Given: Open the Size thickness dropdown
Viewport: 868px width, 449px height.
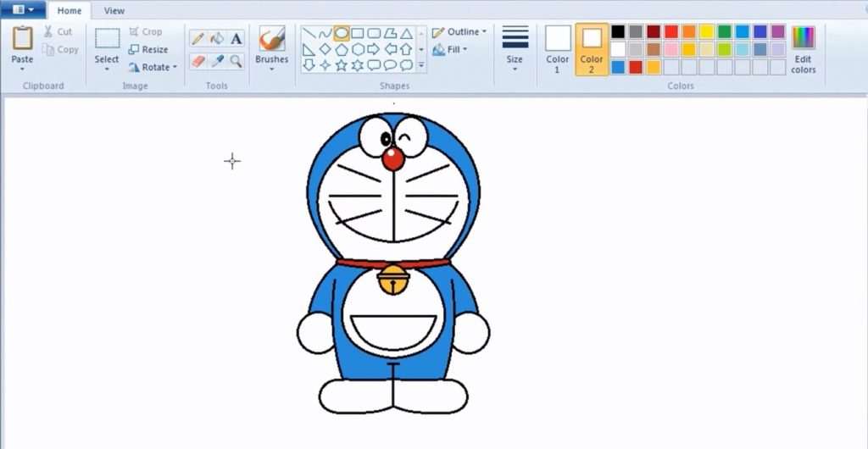Looking at the screenshot, I should 515,49.
